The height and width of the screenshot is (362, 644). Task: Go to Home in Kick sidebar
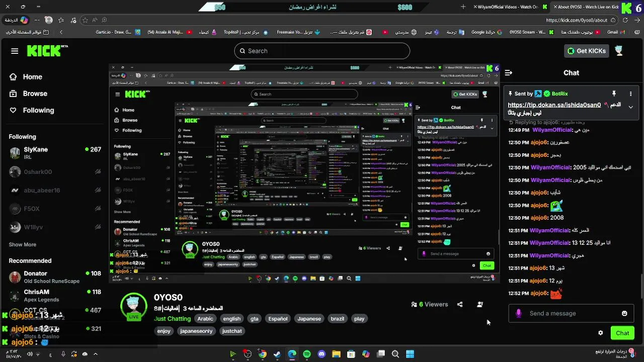[26, 77]
